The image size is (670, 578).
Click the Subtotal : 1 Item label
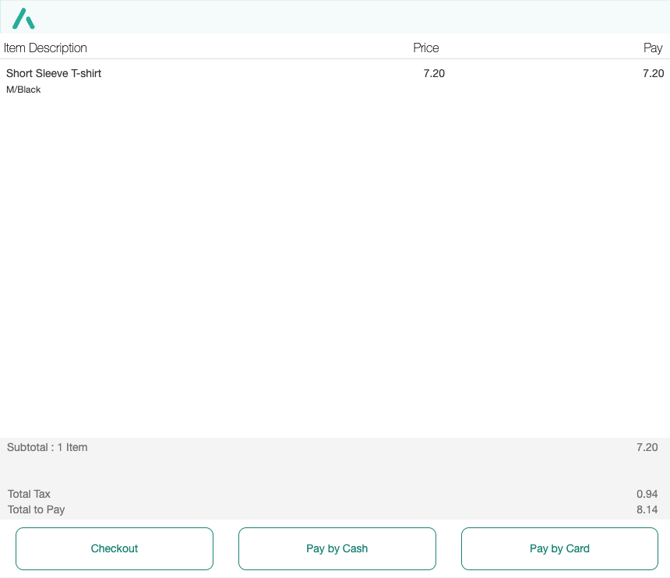(48, 448)
